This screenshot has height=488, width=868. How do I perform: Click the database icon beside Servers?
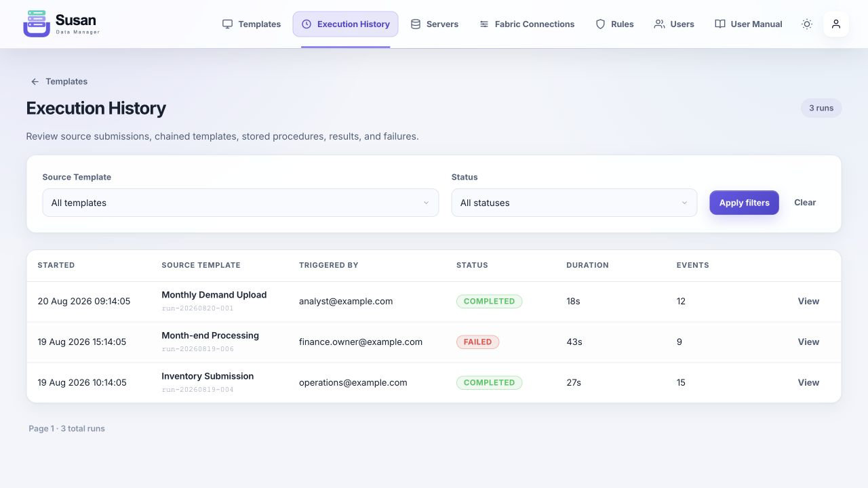click(x=416, y=24)
